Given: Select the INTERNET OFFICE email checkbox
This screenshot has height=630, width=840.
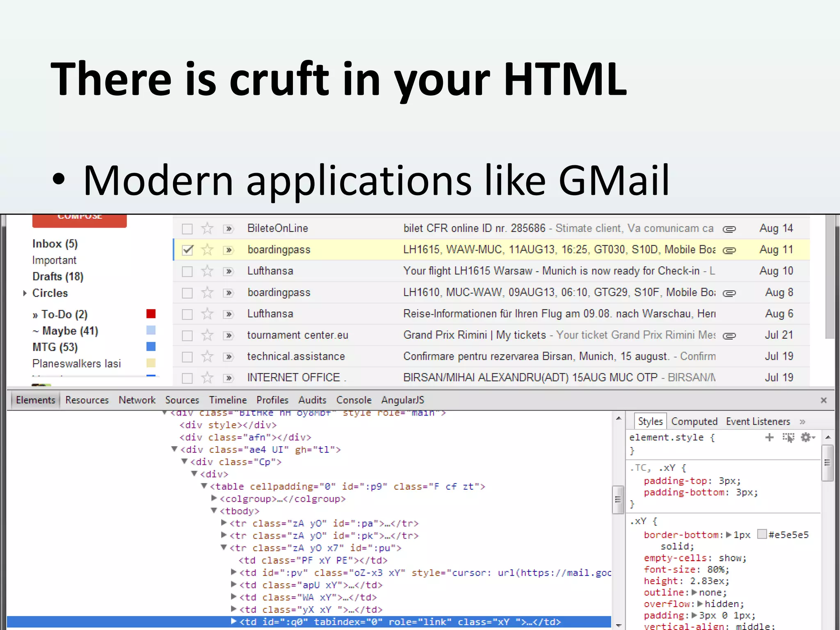Looking at the screenshot, I should coord(187,378).
